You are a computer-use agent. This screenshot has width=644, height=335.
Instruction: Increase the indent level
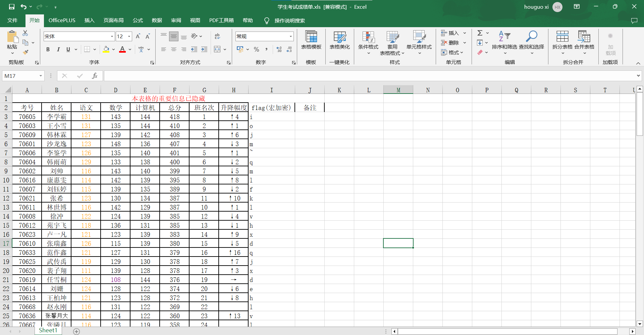pos(204,49)
